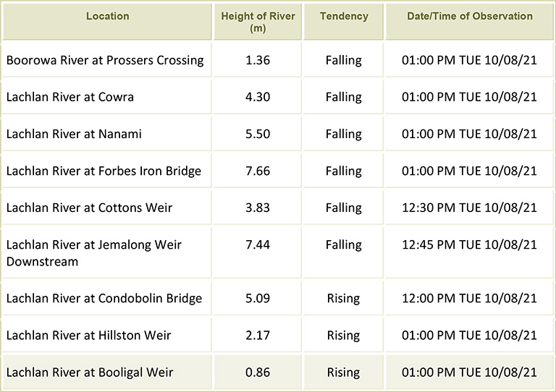
Task: Click the Location column header
Action: pyautogui.click(x=107, y=16)
